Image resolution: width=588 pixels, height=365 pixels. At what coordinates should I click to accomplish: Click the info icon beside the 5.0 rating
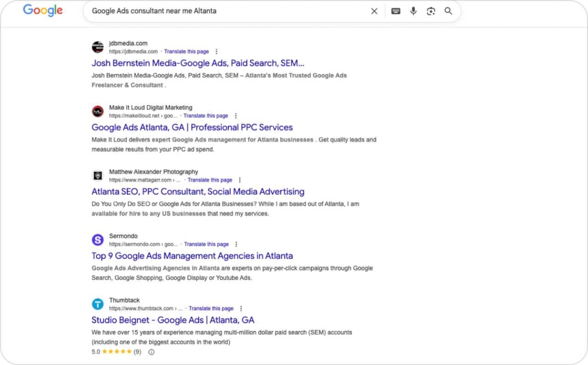pos(150,352)
